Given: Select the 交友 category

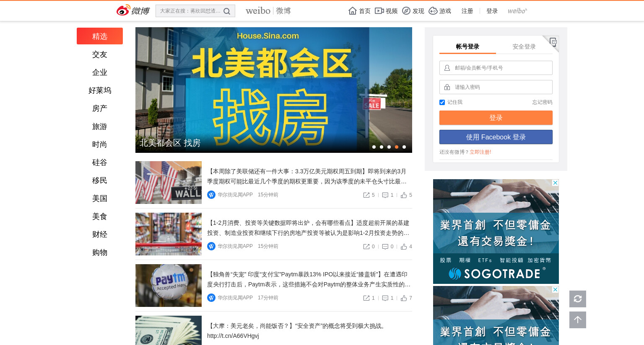Looking at the screenshot, I should (x=100, y=54).
